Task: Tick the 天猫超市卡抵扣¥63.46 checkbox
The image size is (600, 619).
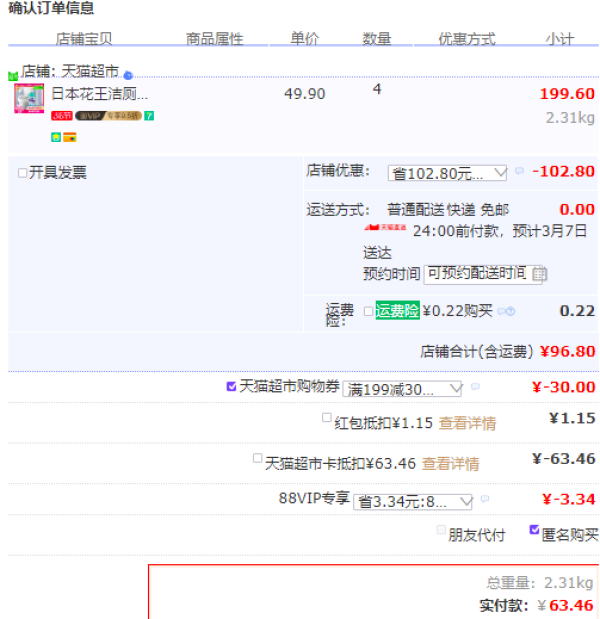Action: click(x=257, y=458)
